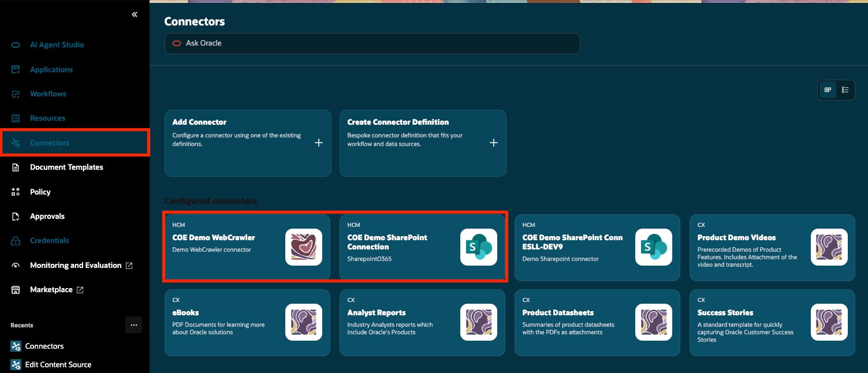Click the Create Connector Definition card
The height and width of the screenshot is (373, 868).
pyautogui.click(x=423, y=143)
